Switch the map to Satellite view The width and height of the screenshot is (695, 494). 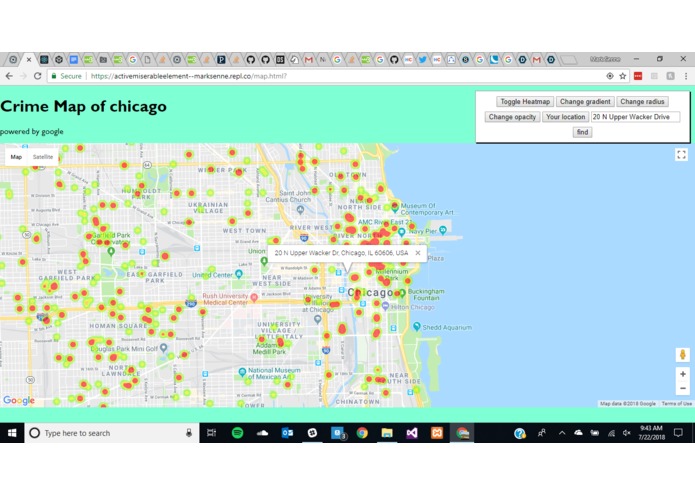click(43, 157)
